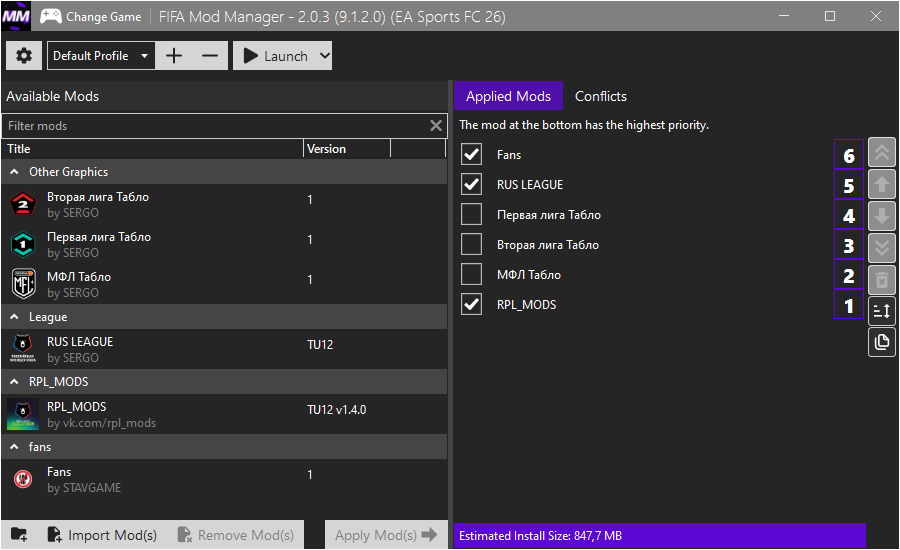This screenshot has width=900, height=550.
Task: Click the Import Mod(s) button
Action: [101, 535]
